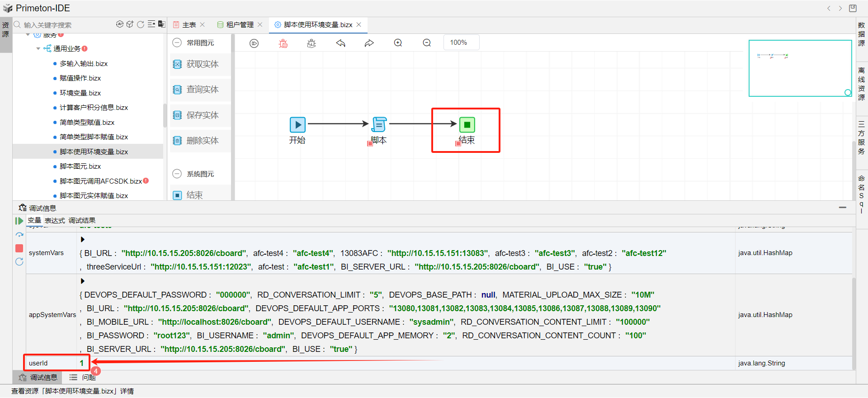Collapse the 通用业务 tree node
868x398 pixels.
point(38,49)
